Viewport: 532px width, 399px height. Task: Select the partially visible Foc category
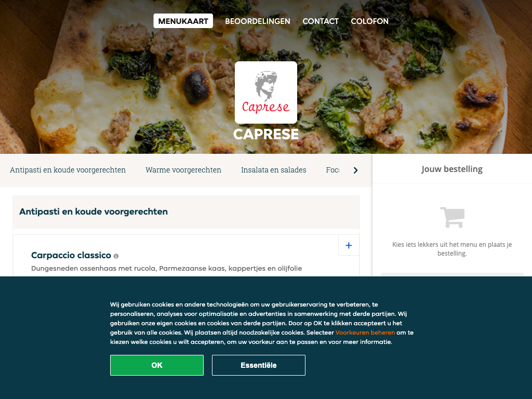click(332, 170)
